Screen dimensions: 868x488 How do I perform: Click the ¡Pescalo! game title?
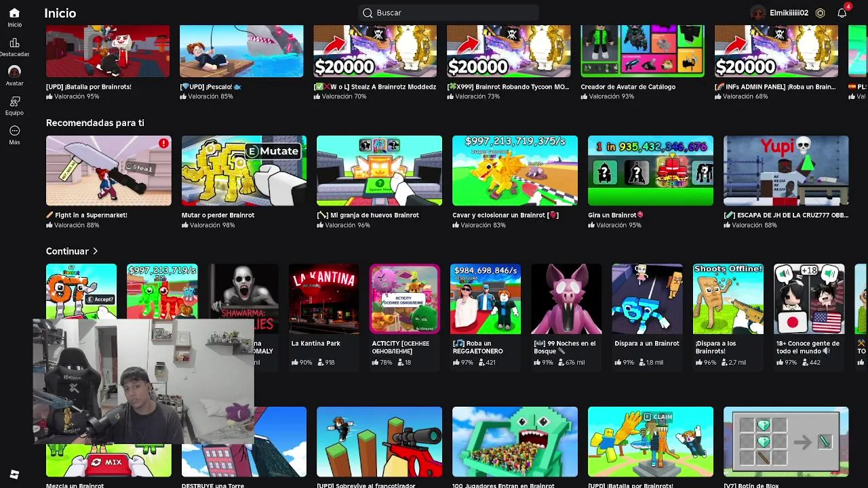point(210,87)
